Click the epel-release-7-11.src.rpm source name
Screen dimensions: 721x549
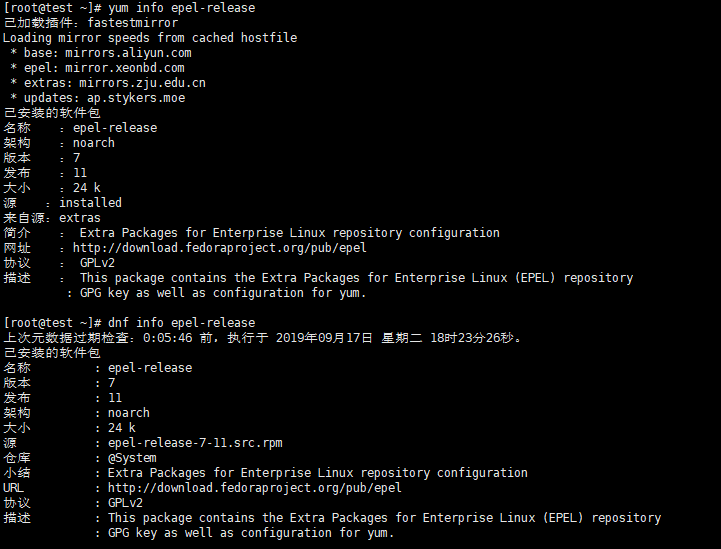(195, 443)
